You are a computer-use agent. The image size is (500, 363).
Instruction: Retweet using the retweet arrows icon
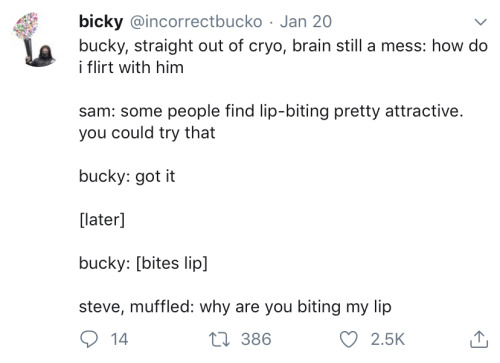[x=219, y=340]
